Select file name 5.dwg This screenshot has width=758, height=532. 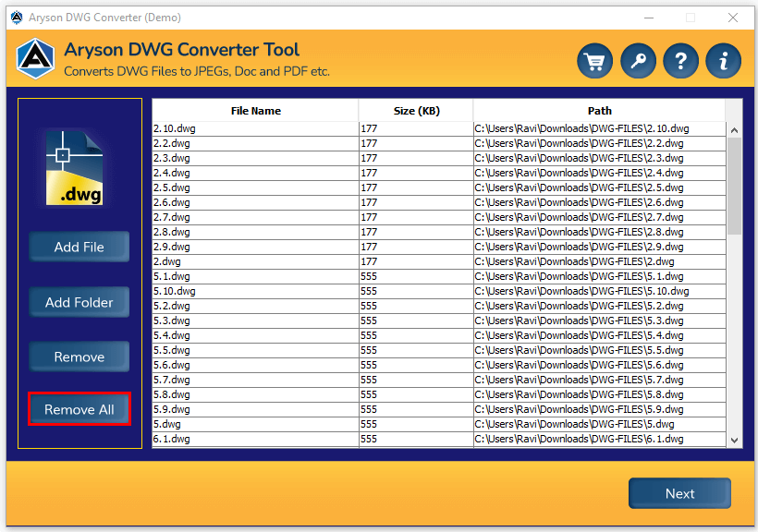coord(255,424)
